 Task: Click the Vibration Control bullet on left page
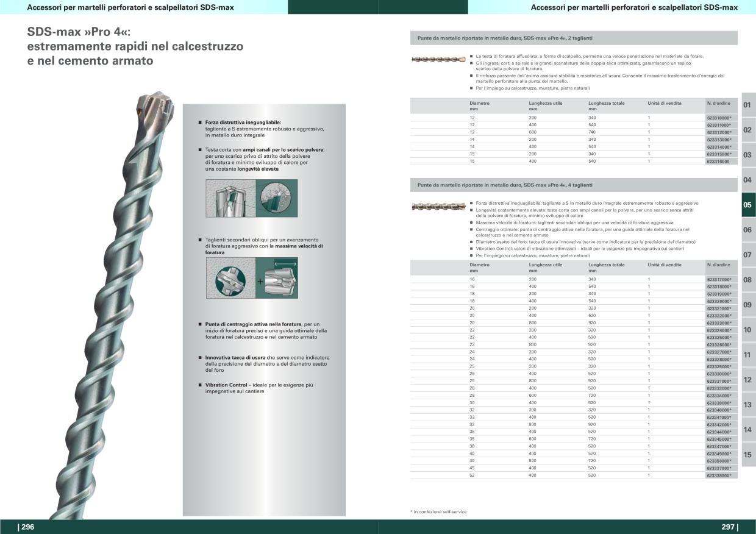[x=256, y=388]
